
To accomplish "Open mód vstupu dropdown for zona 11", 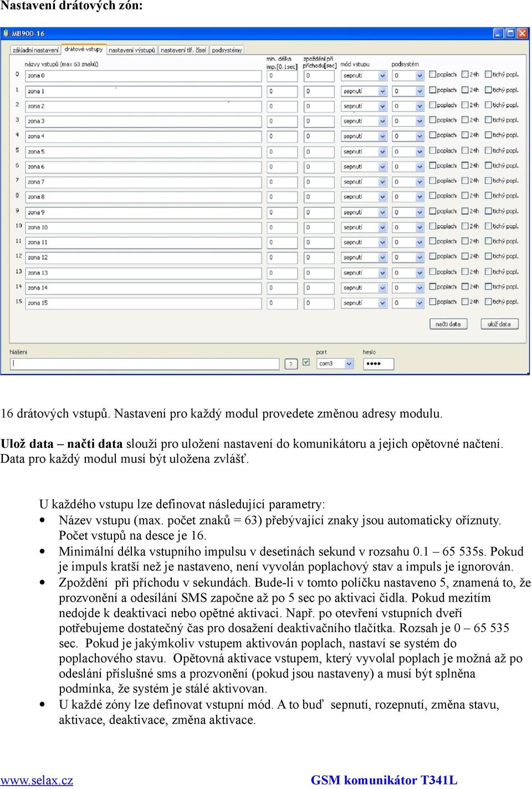I will click(x=364, y=242).
